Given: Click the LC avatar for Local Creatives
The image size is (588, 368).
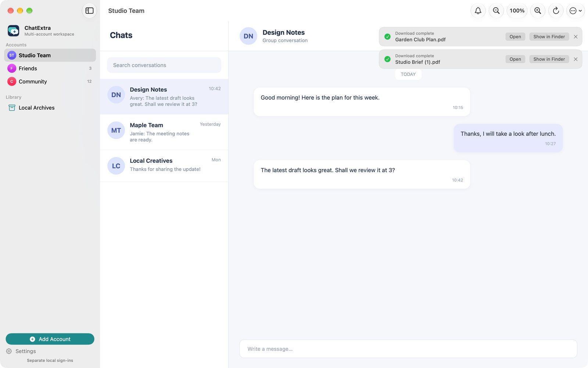Looking at the screenshot, I should (x=116, y=166).
